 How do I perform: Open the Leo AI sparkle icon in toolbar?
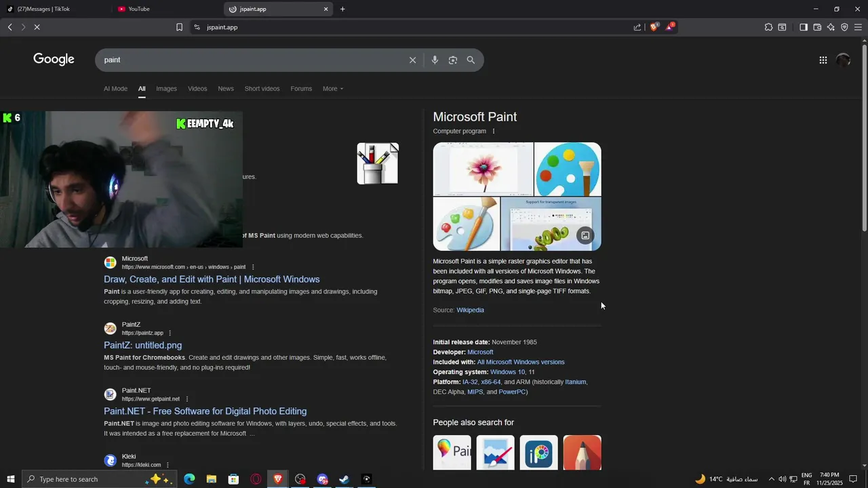point(831,27)
